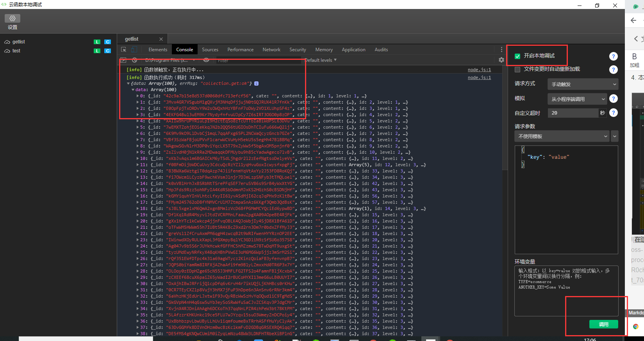
Task: Open help for 开启本地调试
Action: (614, 56)
